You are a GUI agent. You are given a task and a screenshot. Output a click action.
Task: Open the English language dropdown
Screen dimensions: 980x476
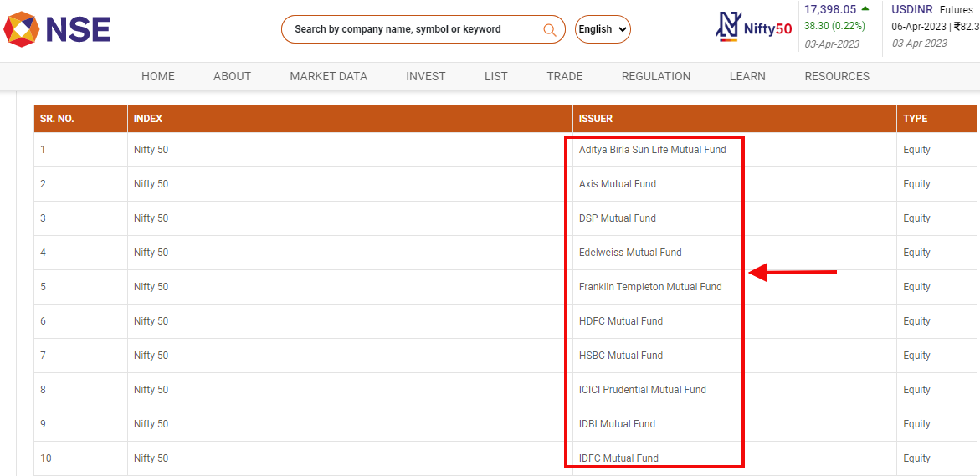point(603,29)
